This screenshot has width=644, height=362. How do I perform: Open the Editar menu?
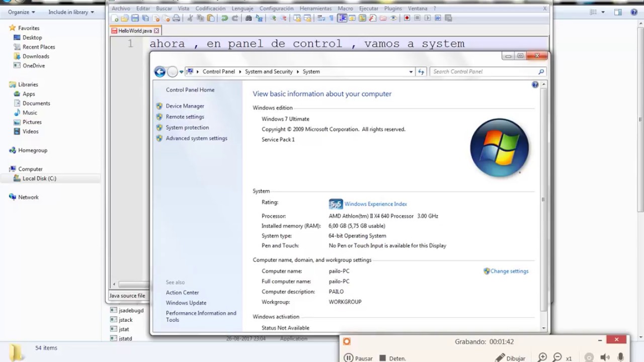pyautogui.click(x=143, y=9)
